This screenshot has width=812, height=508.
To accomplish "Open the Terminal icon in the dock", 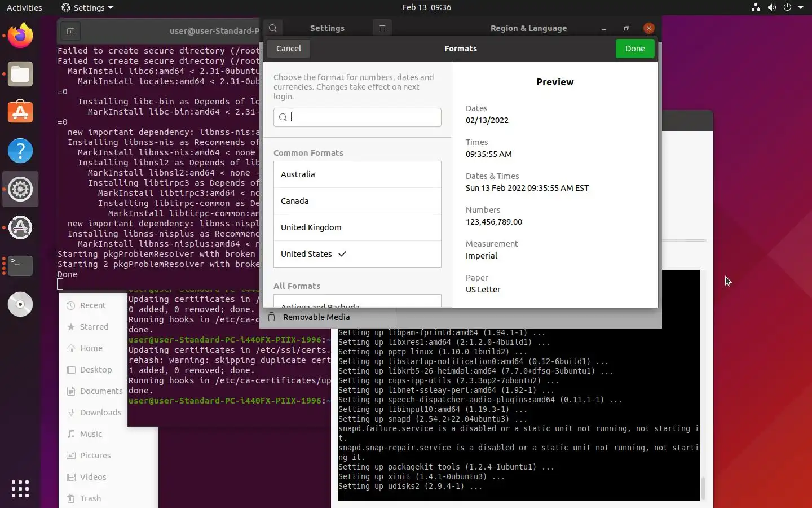I will tap(20, 266).
